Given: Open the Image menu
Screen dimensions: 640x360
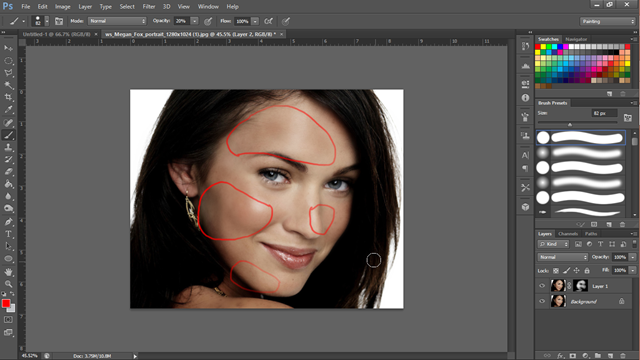Looking at the screenshot, I should 62,7.
